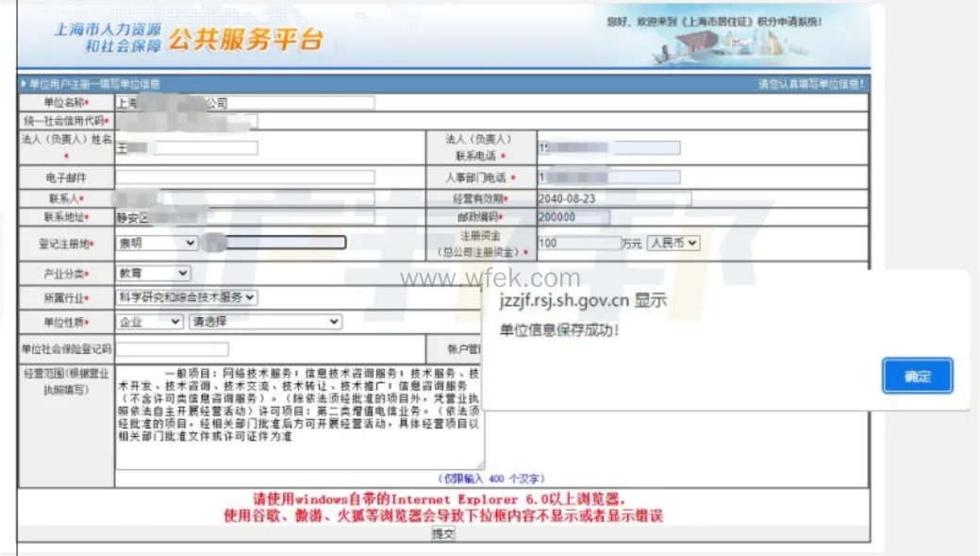980x556 pixels.
Task: Open the 人民币 currency dropdown
Action: coord(673,244)
